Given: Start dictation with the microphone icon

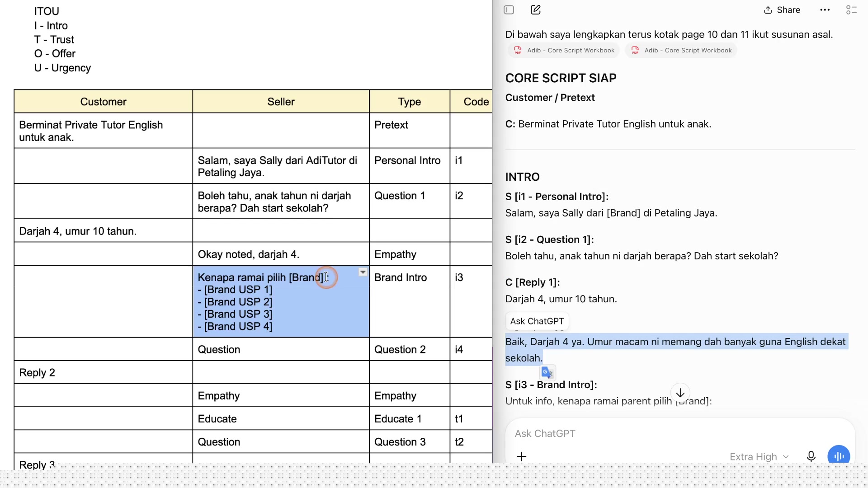Looking at the screenshot, I should tap(811, 456).
